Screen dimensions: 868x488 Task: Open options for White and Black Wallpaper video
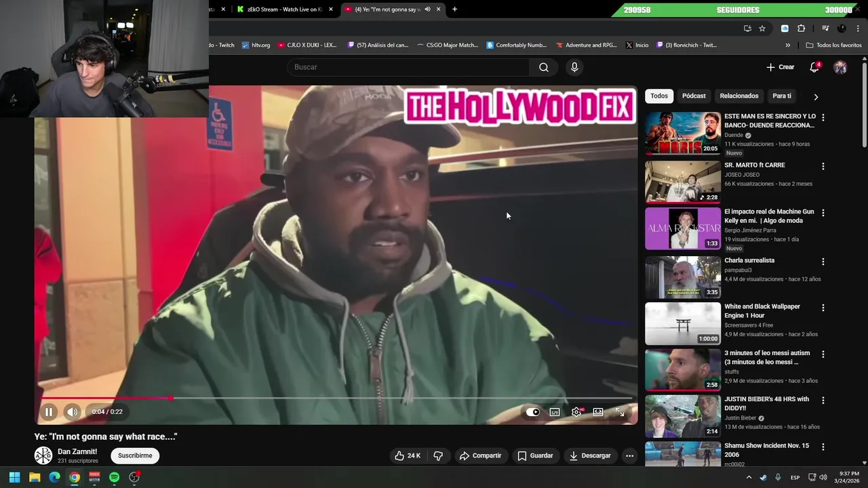[x=823, y=308]
